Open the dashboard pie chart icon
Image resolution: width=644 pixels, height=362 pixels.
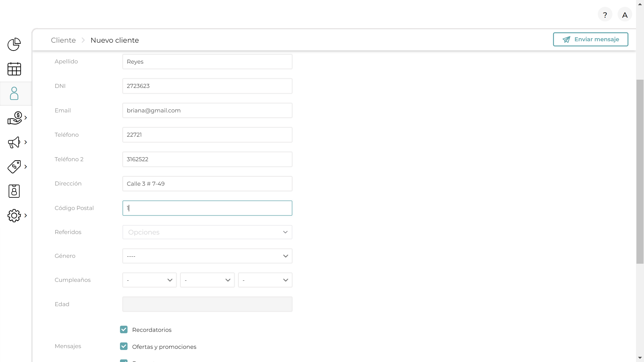coord(14,45)
